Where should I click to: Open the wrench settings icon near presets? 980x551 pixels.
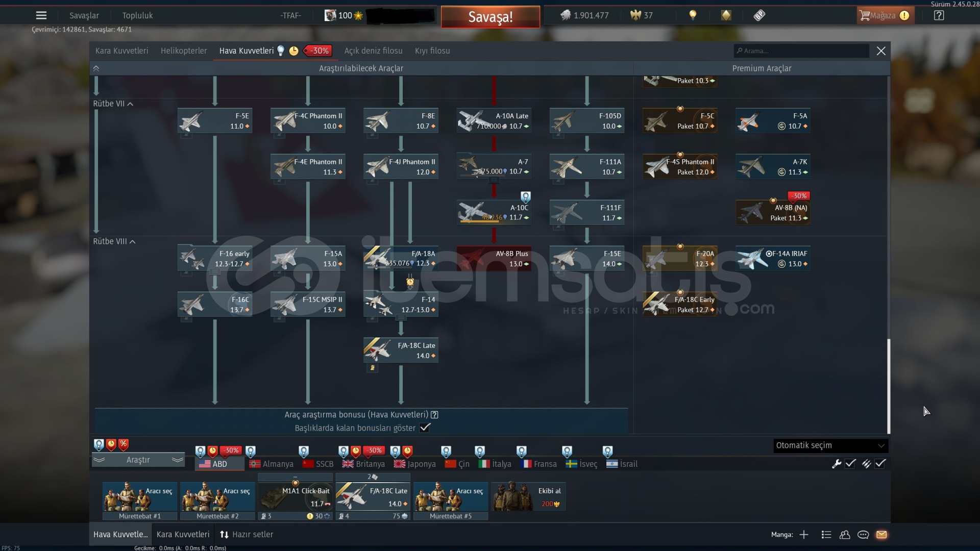(836, 464)
